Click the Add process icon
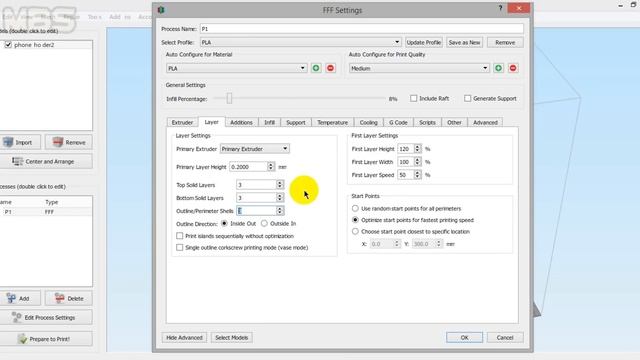Viewport: 640px width, 360px height. click(11, 298)
